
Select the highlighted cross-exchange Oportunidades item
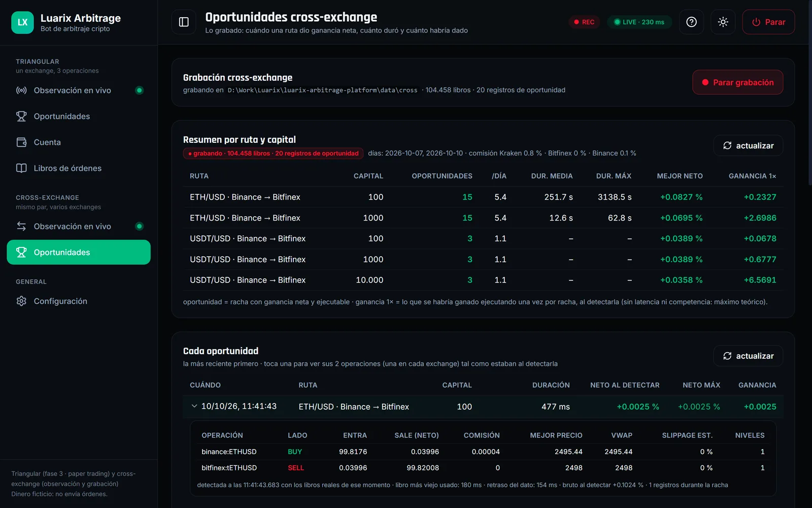coord(79,252)
